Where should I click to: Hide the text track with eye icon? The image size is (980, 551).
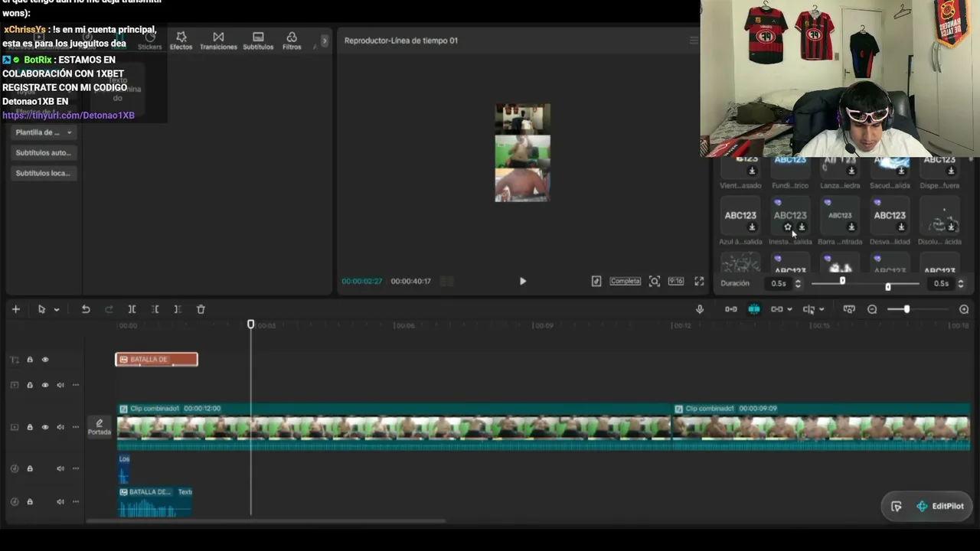pos(45,360)
